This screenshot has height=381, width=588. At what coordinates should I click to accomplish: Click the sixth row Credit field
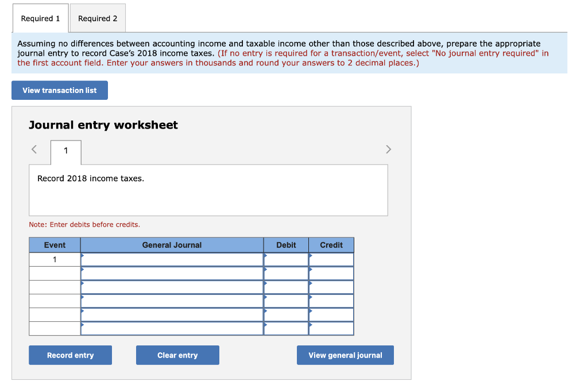(x=331, y=329)
